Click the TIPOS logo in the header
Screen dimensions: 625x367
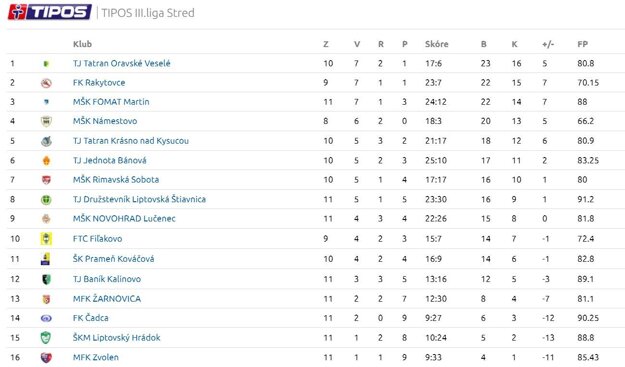click(x=50, y=12)
